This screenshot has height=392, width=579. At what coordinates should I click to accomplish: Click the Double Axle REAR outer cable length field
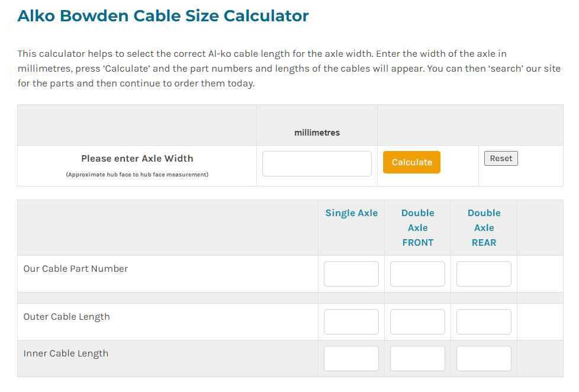coord(484,322)
